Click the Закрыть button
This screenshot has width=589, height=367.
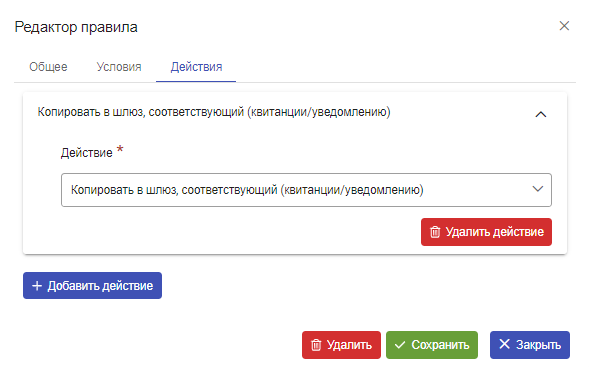point(530,345)
